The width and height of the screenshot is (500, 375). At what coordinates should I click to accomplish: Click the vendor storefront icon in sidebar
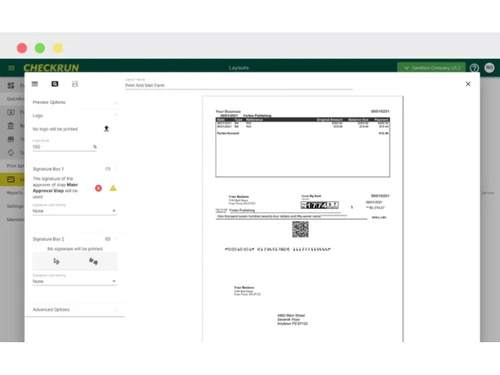coord(11,139)
